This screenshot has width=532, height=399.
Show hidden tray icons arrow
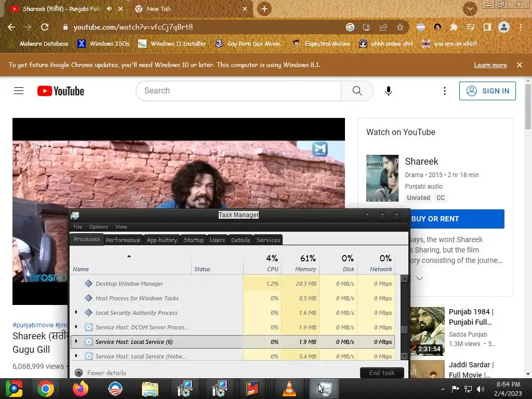tap(443, 389)
